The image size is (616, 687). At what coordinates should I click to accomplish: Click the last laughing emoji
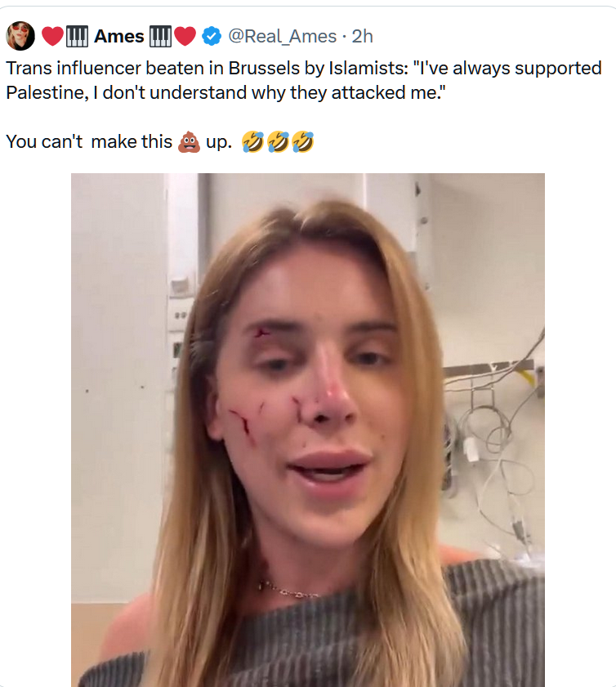pos(302,142)
